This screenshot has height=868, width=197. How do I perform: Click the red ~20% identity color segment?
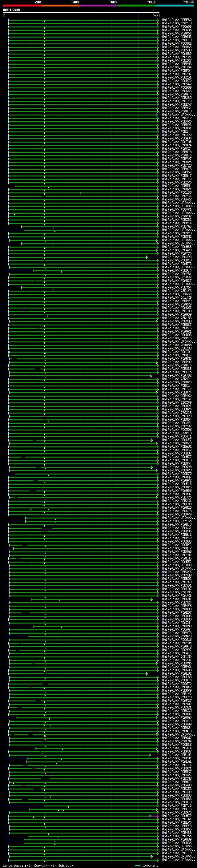(x=22, y=6)
